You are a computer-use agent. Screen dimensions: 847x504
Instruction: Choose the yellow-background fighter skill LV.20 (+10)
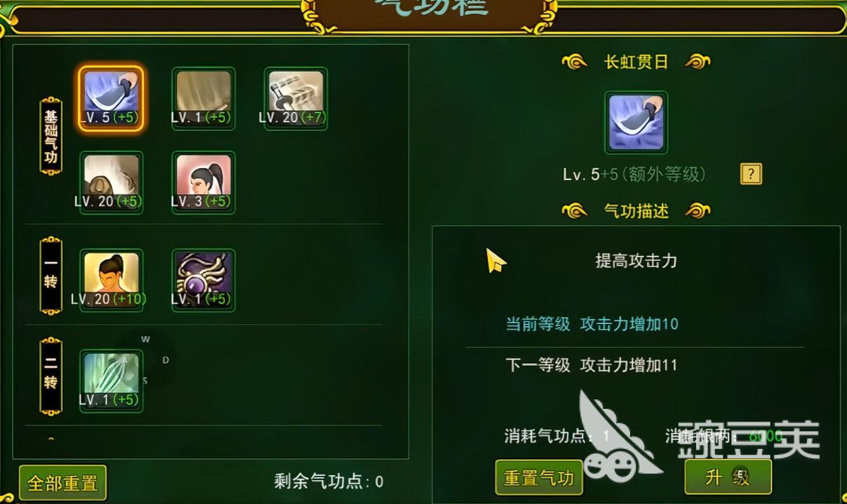point(111,280)
